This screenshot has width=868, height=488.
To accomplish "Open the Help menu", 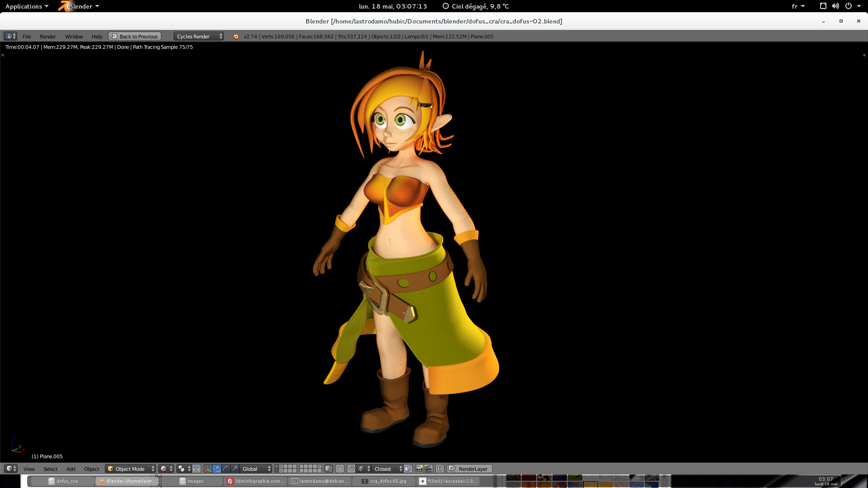I will pos(97,37).
